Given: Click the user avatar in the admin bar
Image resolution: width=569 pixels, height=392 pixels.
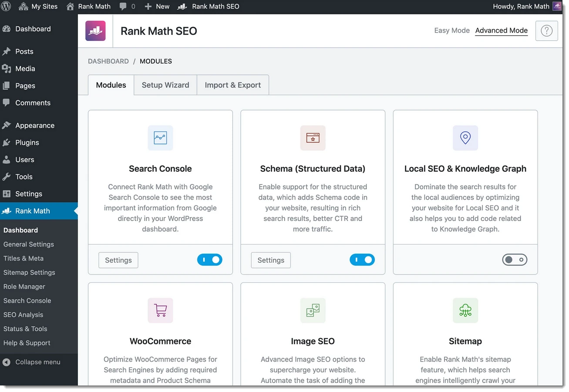Looking at the screenshot, I should coord(557,7).
